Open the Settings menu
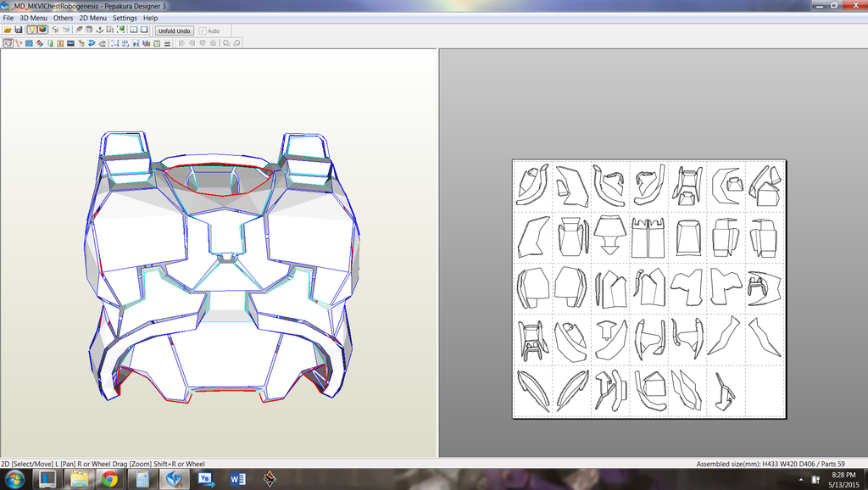This screenshot has height=490, width=868. [x=125, y=18]
